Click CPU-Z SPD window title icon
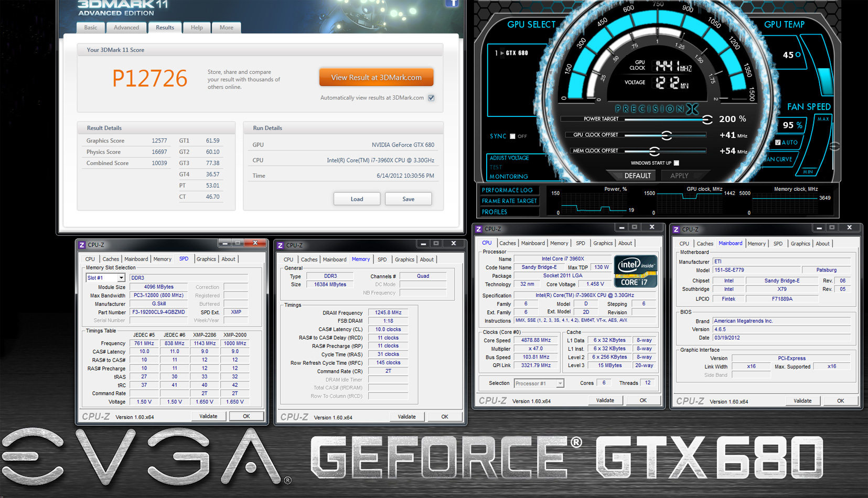This screenshot has height=498, width=868. tap(82, 245)
